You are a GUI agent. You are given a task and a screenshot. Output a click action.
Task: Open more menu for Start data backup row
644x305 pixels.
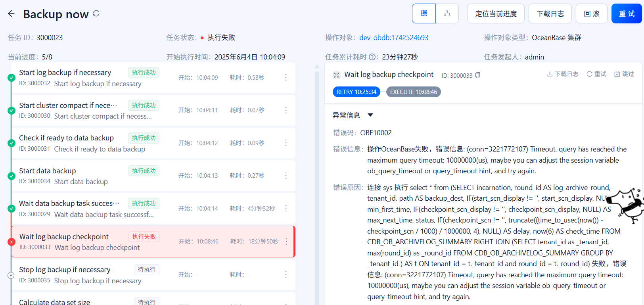pyautogui.click(x=286, y=176)
